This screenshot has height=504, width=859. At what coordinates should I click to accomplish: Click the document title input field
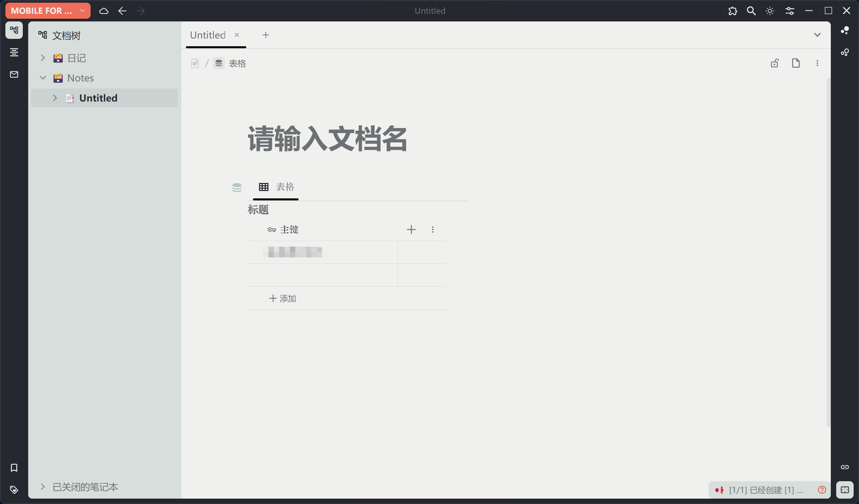(x=327, y=139)
